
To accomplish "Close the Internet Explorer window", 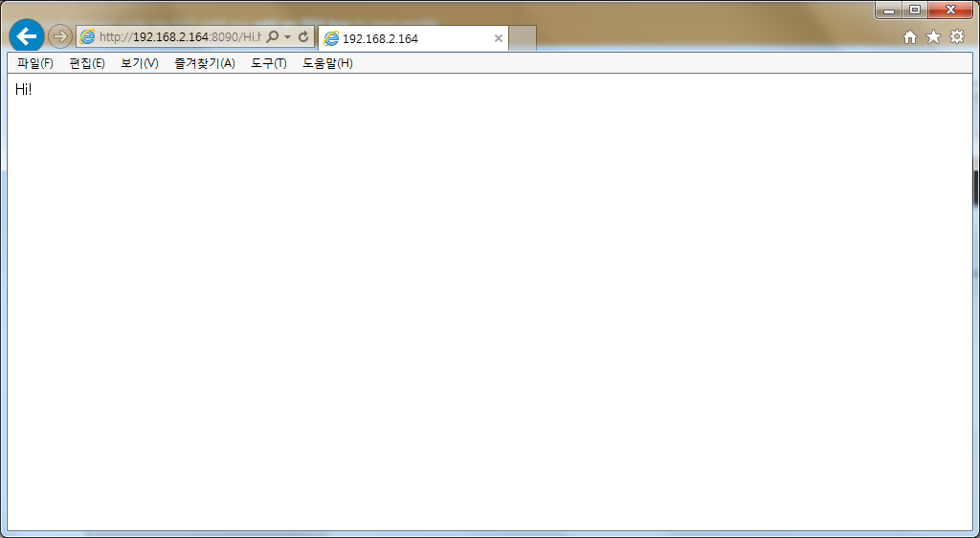I will [x=950, y=10].
